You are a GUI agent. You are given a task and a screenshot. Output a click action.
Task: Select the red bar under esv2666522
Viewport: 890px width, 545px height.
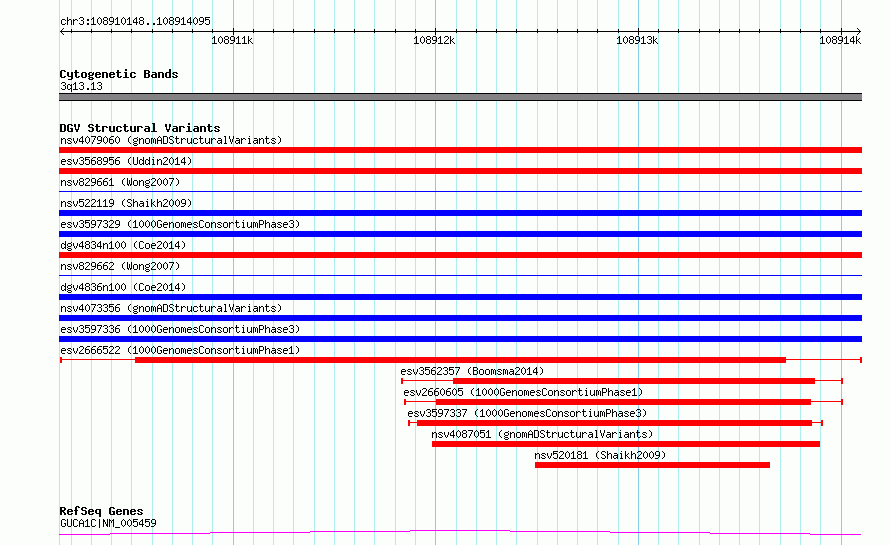(460, 360)
